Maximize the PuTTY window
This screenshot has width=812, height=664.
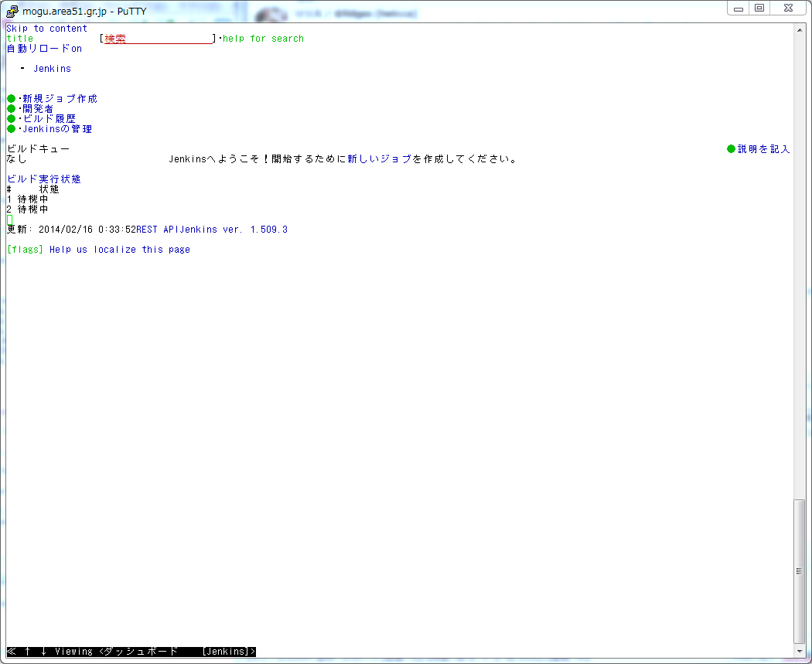click(x=759, y=9)
